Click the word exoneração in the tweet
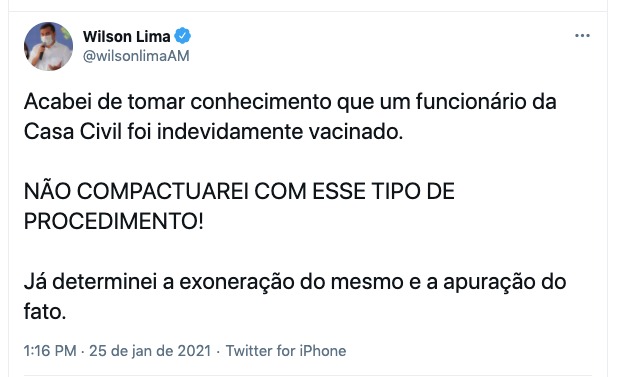622x377 pixels. click(x=236, y=283)
